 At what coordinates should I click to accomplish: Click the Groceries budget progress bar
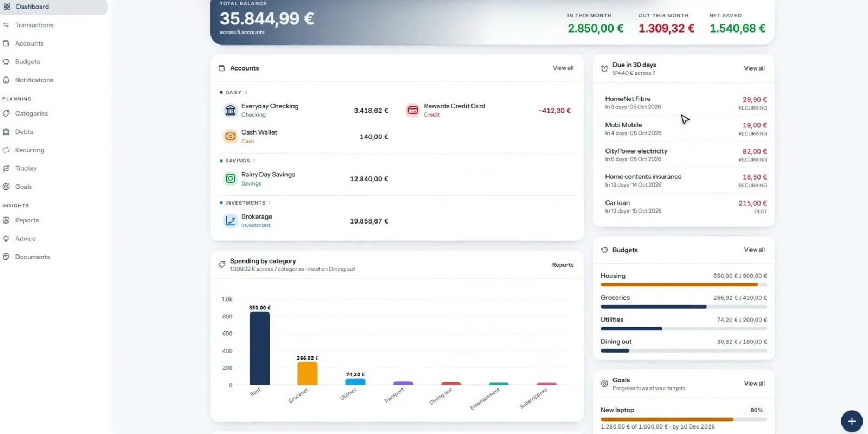(x=684, y=307)
